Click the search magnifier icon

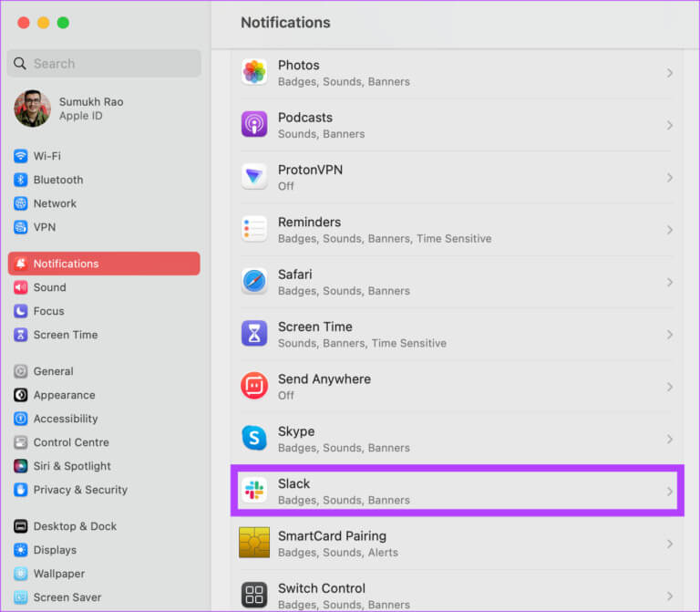[x=20, y=64]
